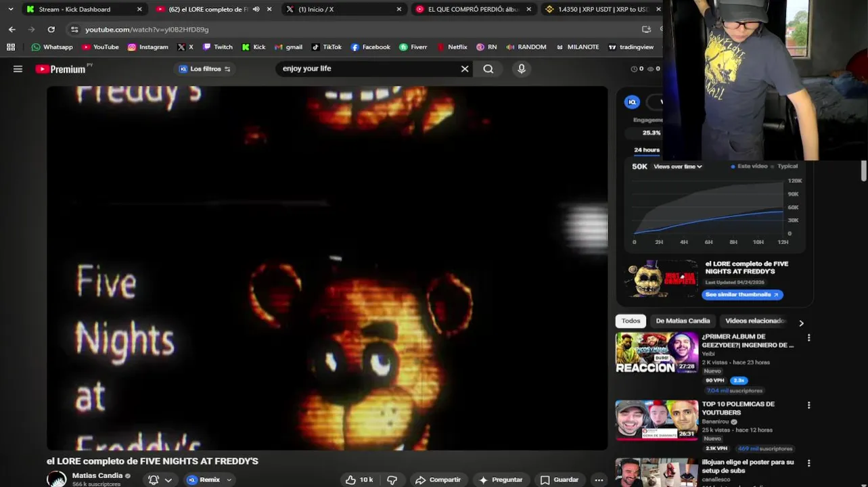This screenshot has height=487, width=868.
Task: Select the Videos relacionados chip
Action: (755, 321)
